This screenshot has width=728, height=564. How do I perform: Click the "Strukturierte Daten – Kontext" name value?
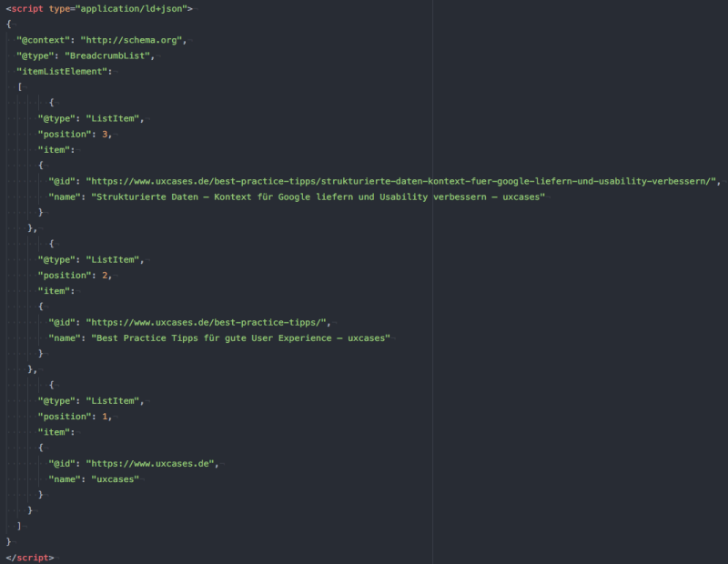pyautogui.click(x=318, y=196)
